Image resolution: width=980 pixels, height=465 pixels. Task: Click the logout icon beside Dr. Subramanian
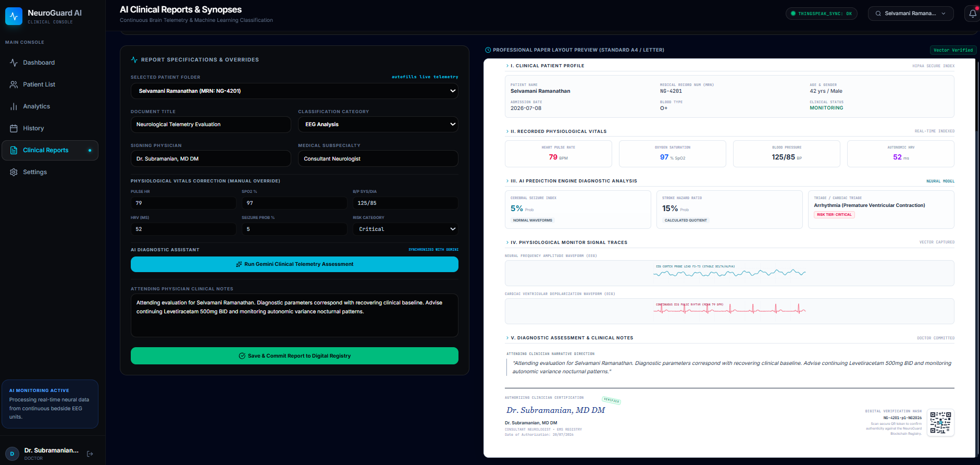[x=90, y=454]
